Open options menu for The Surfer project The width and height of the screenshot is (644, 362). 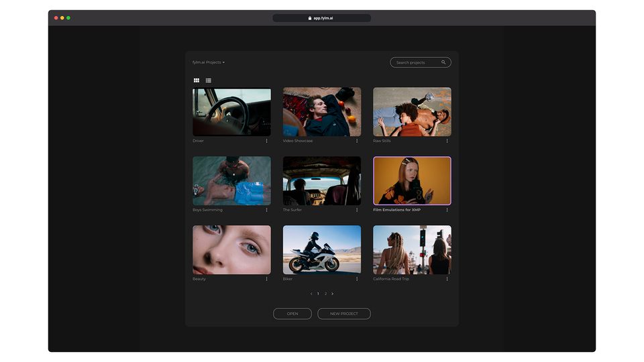(357, 210)
